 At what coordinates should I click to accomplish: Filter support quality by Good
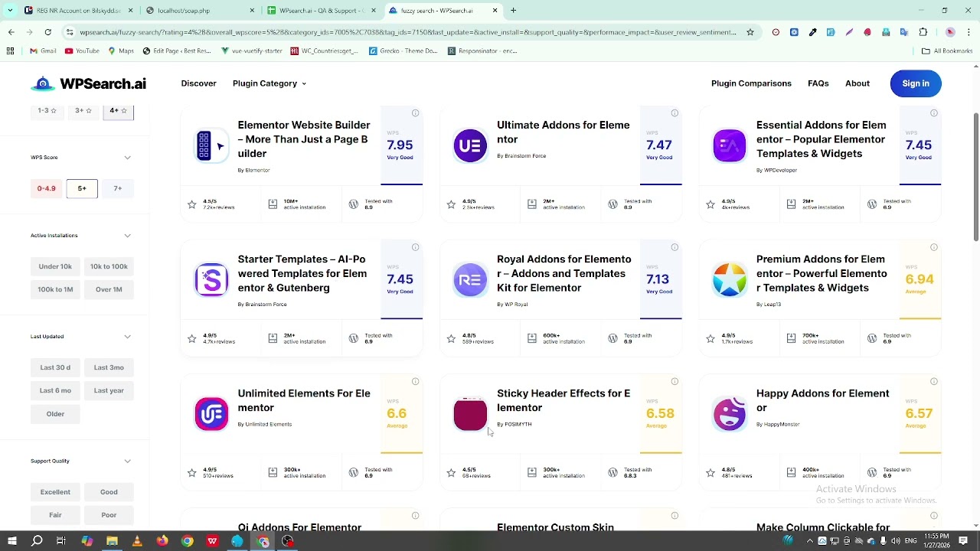[109, 492]
